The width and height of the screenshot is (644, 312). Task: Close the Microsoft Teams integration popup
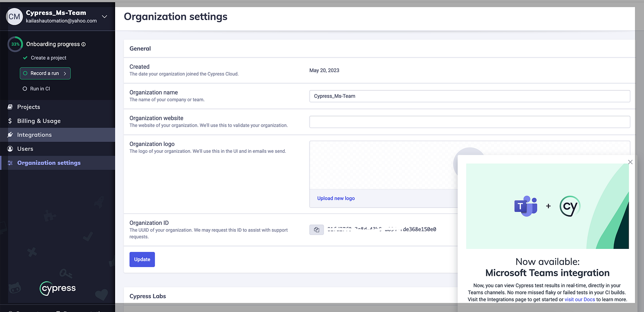pos(630,162)
